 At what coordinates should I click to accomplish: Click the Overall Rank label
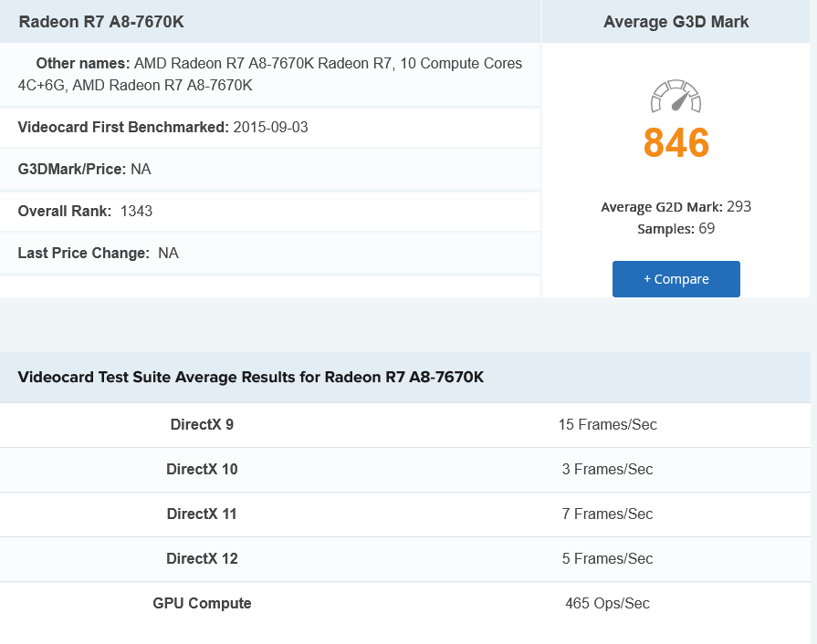pyautogui.click(x=65, y=212)
